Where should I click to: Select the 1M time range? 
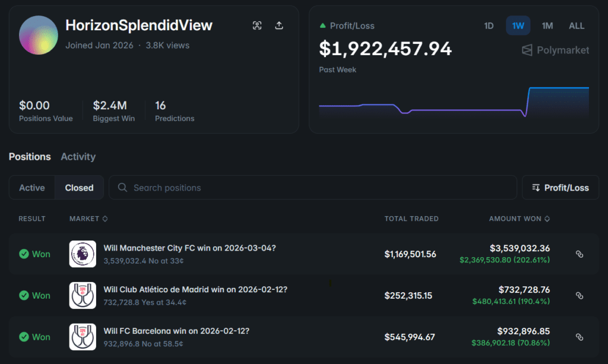pos(547,26)
